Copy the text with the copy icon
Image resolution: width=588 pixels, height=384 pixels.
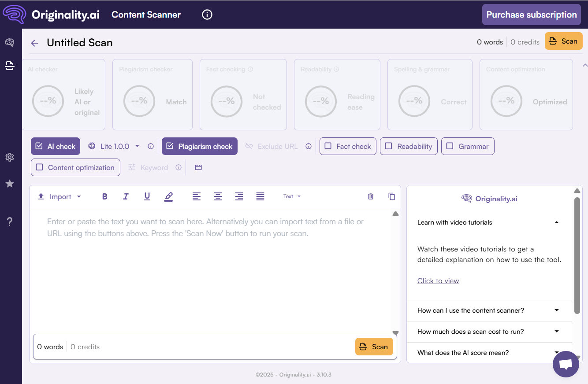tap(391, 196)
